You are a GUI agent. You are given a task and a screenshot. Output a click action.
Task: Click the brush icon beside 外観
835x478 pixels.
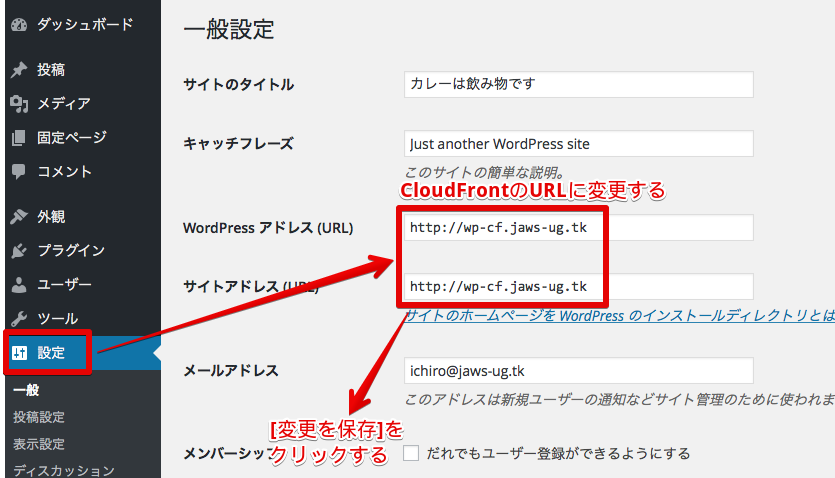[19, 216]
